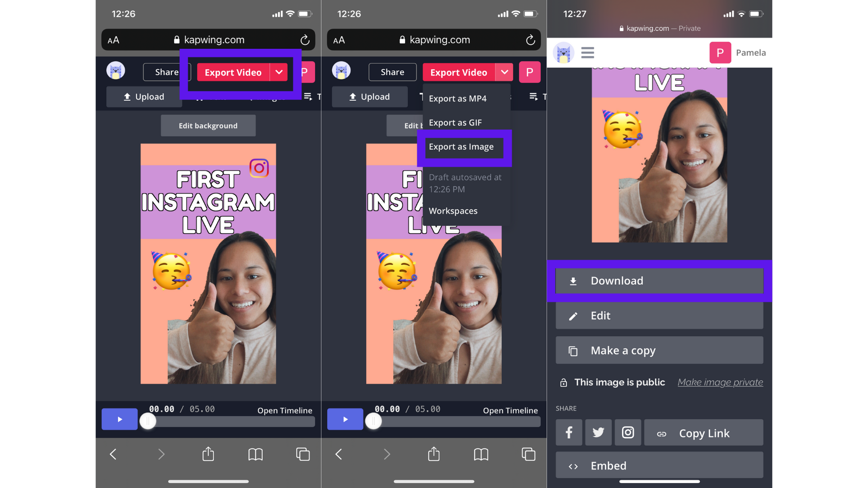
Task: Select Export as MP4 from menu
Action: [x=458, y=99]
